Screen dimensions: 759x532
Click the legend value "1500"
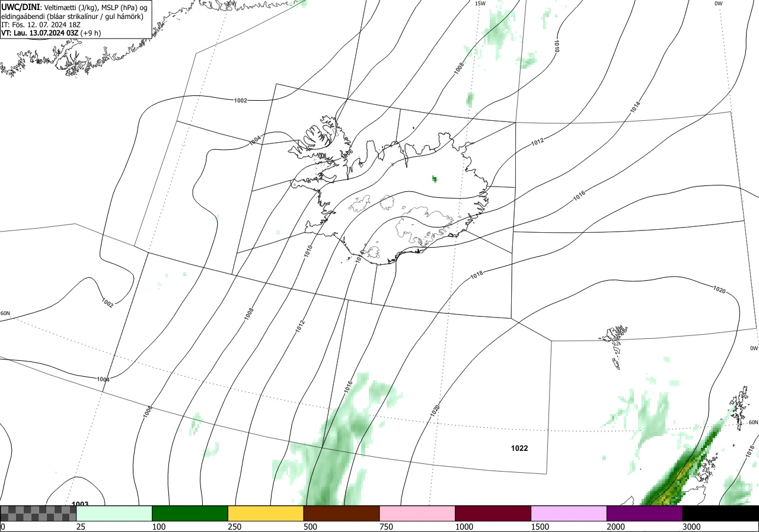[x=540, y=527]
